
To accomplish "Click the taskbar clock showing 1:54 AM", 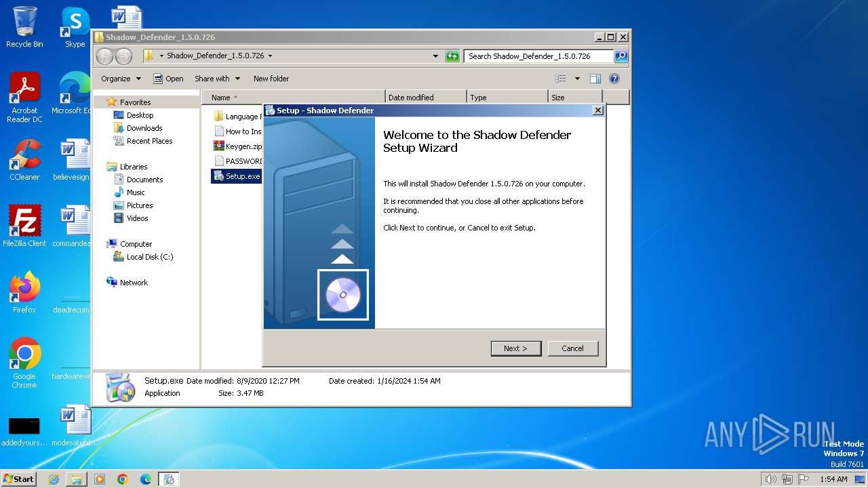I will click(833, 479).
